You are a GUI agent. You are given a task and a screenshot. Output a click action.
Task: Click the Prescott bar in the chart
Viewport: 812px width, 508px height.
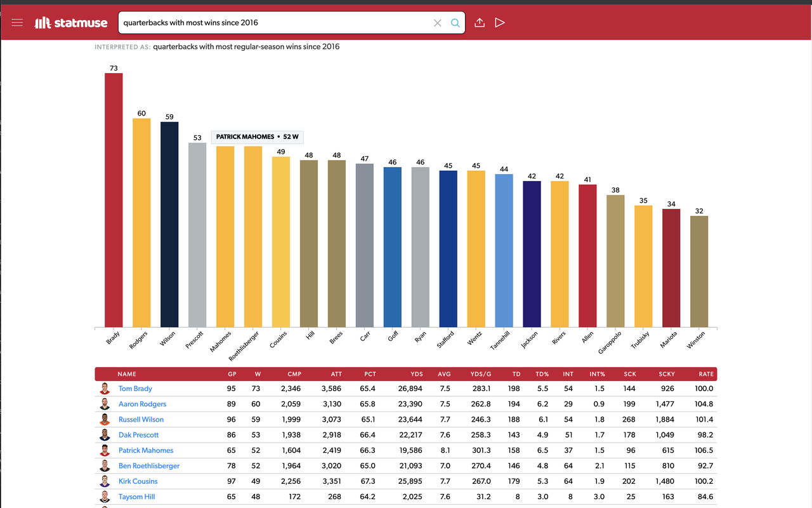[x=197, y=235]
